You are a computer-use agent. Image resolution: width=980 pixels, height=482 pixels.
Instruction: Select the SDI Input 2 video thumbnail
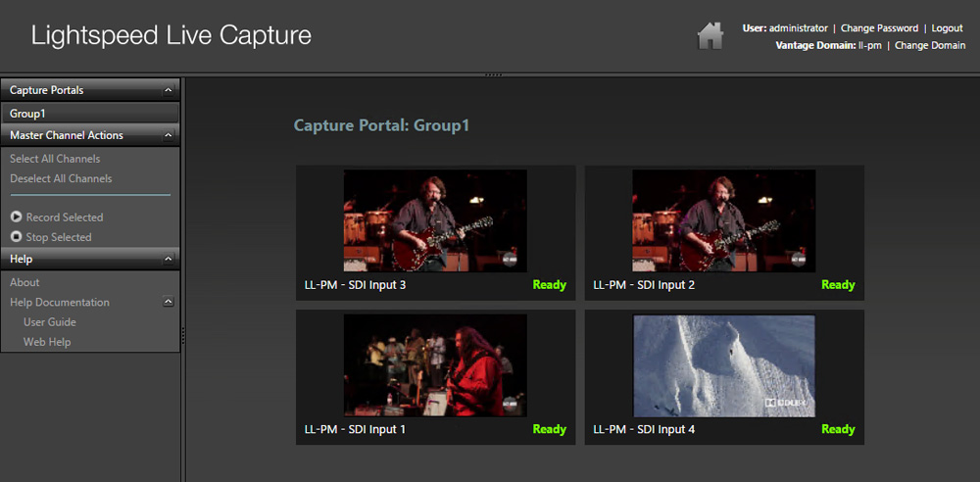(x=724, y=220)
